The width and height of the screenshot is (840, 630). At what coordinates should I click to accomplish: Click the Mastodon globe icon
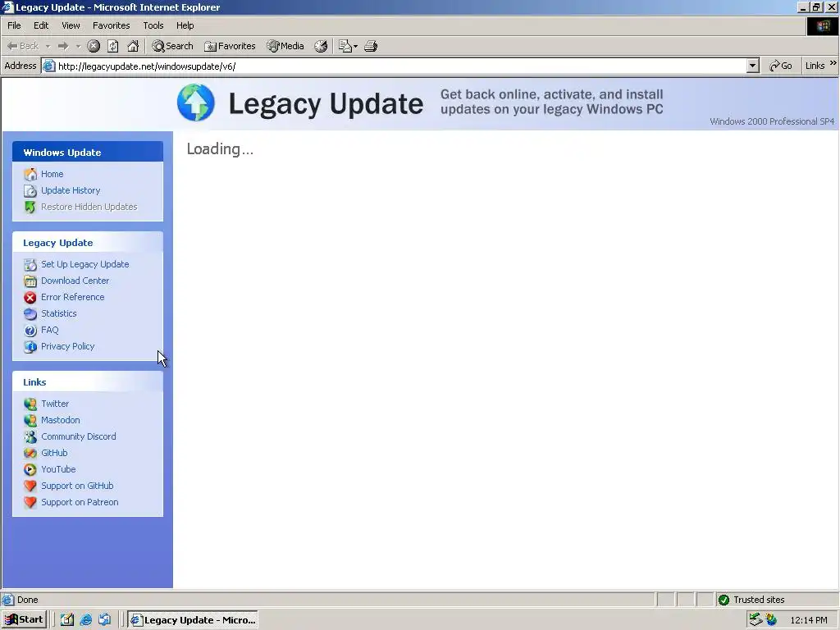[30, 421]
